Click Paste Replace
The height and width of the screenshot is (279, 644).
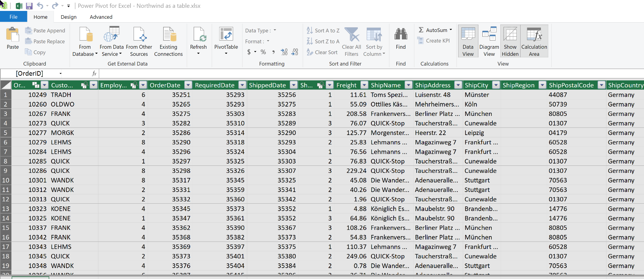45,41
